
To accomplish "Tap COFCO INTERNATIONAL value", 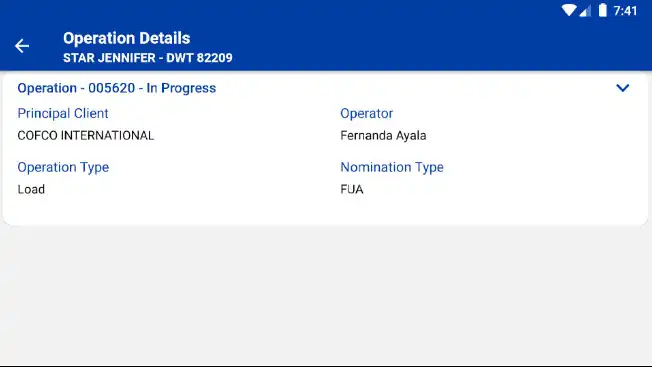I will point(86,135).
